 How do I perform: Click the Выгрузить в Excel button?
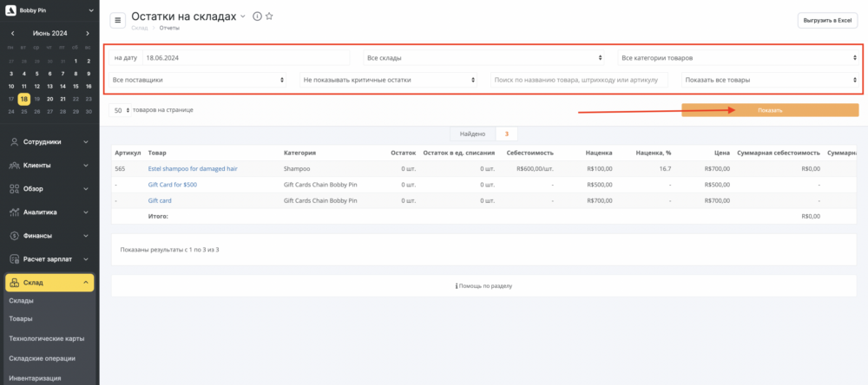click(x=827, y=21)
